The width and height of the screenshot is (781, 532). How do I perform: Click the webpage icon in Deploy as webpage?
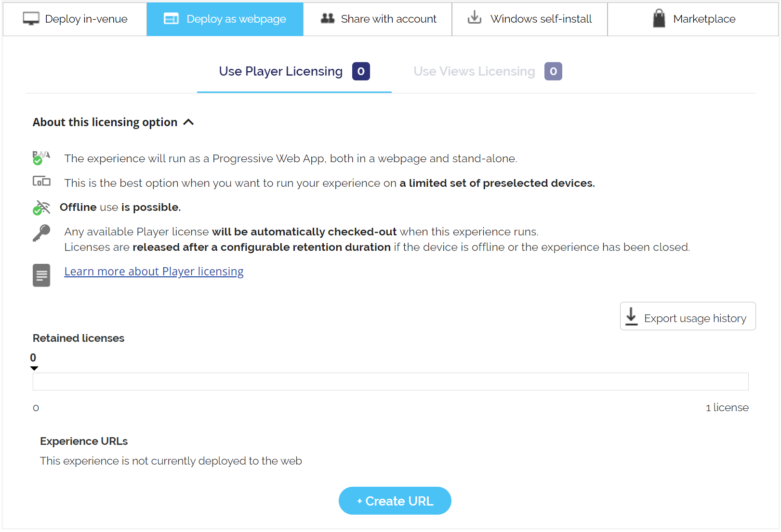click(x=171, y=19)
